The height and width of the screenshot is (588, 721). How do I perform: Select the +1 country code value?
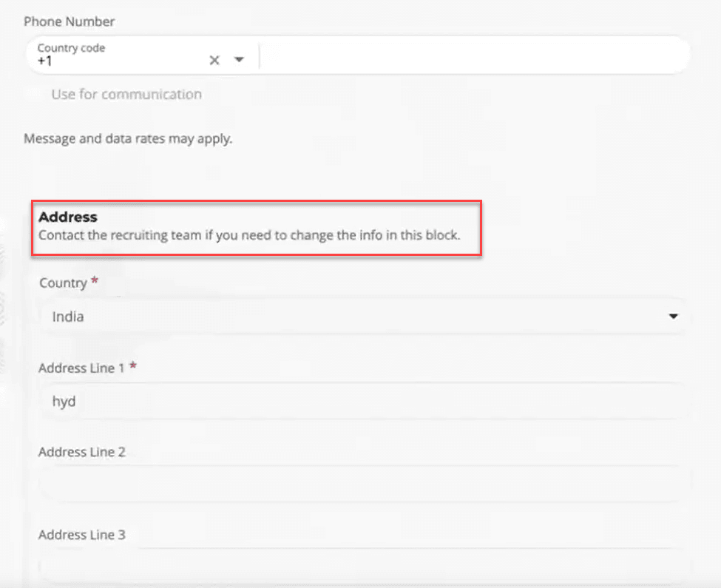45,61
